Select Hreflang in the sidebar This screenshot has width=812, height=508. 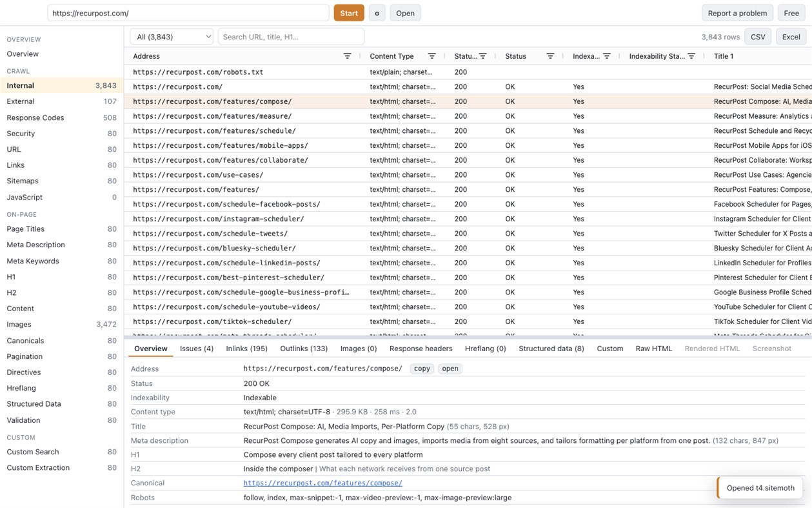coord(62,388)
